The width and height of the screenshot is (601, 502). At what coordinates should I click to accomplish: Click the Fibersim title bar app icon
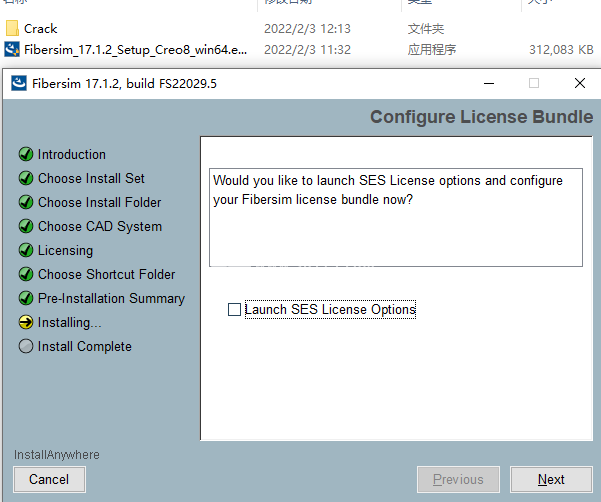click(19, 83)
